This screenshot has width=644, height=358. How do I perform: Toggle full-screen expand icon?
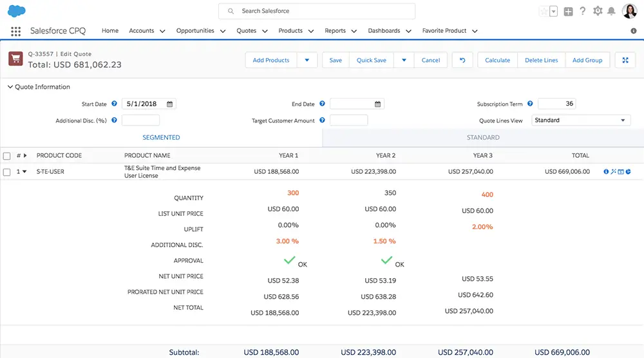(x=625, y=60)
